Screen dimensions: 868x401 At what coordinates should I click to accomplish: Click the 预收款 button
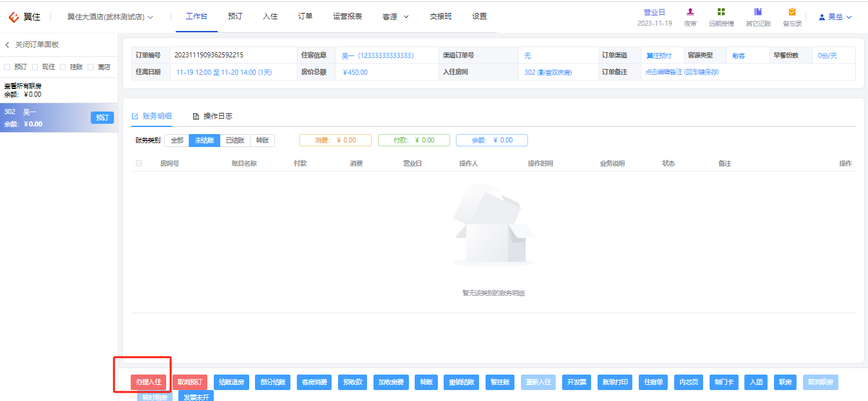(x=353, y=382)
